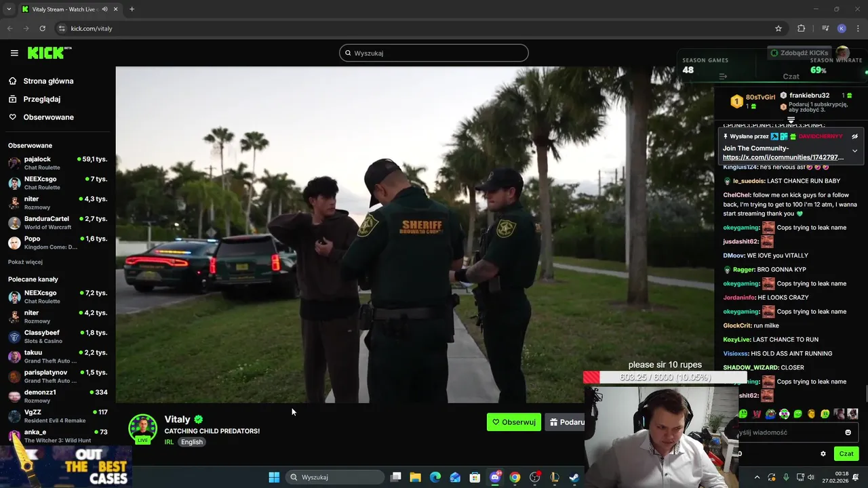Open OBS Studio from taskbar

click(535, 477)
